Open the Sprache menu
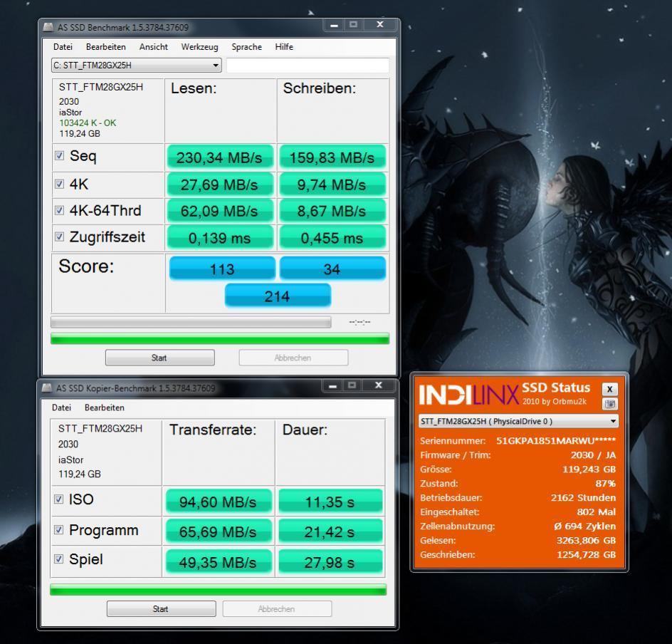The image size is (672, 644). (x=246, y=47)
